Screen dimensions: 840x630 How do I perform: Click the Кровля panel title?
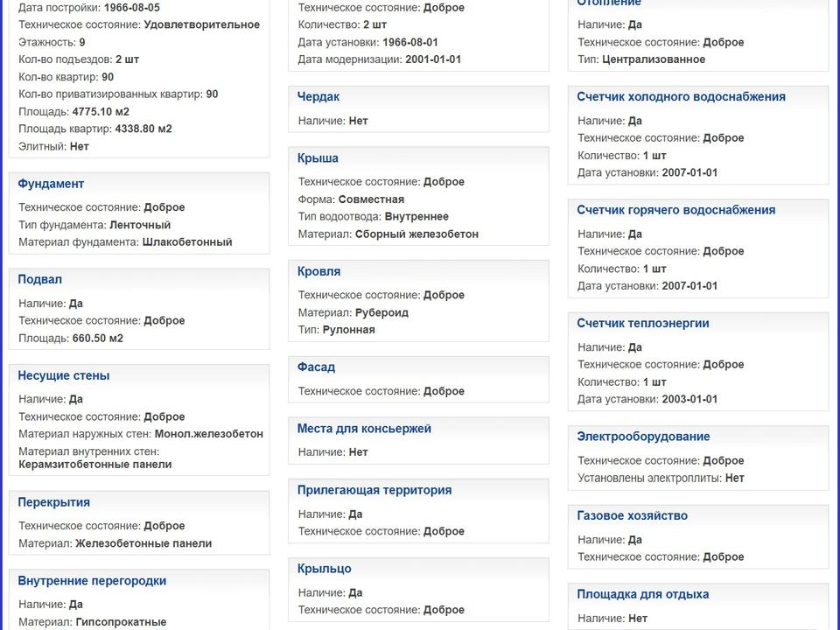pyautogui.click(x=319, y=272)
